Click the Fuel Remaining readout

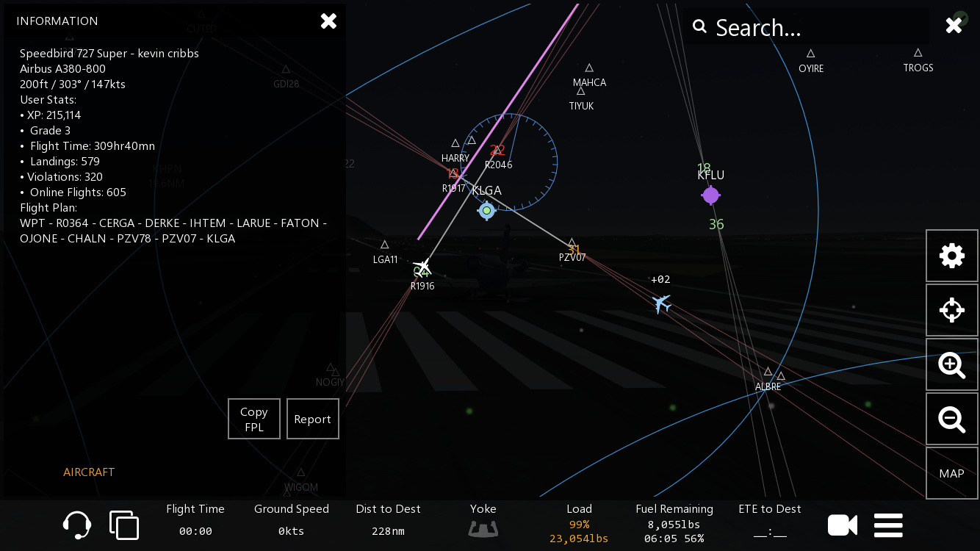click(x=674, y=523)
